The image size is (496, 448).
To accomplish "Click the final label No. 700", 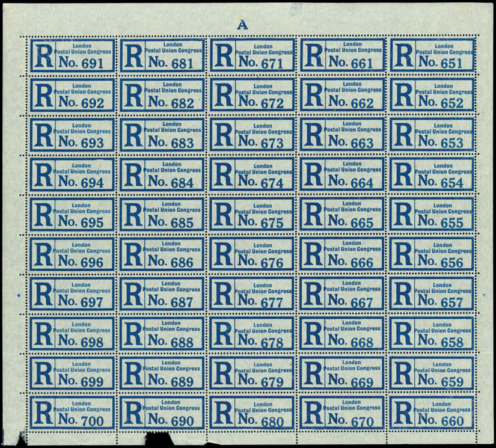I will [x=72, y=413].
